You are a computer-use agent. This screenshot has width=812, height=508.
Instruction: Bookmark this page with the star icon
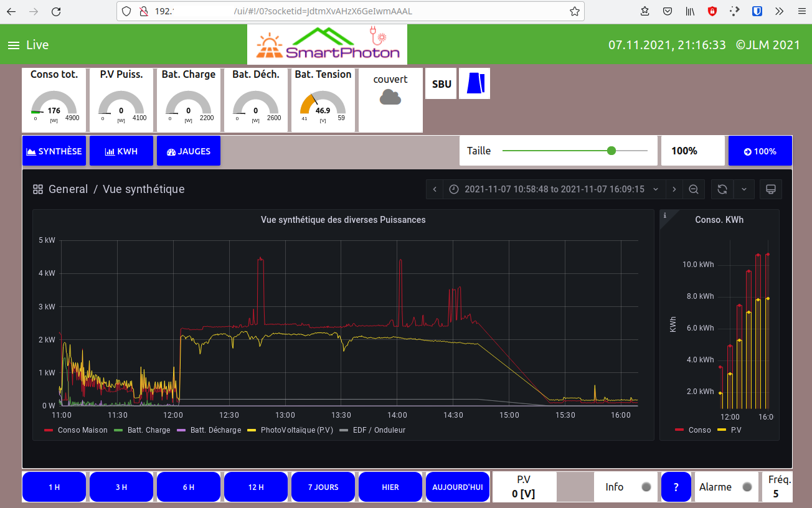(574, 11)
